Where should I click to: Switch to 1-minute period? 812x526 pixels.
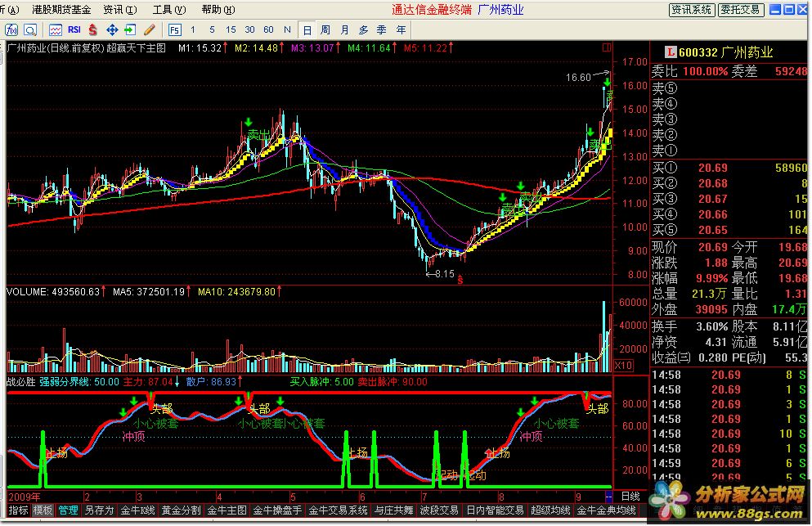[x=193, y=29]
